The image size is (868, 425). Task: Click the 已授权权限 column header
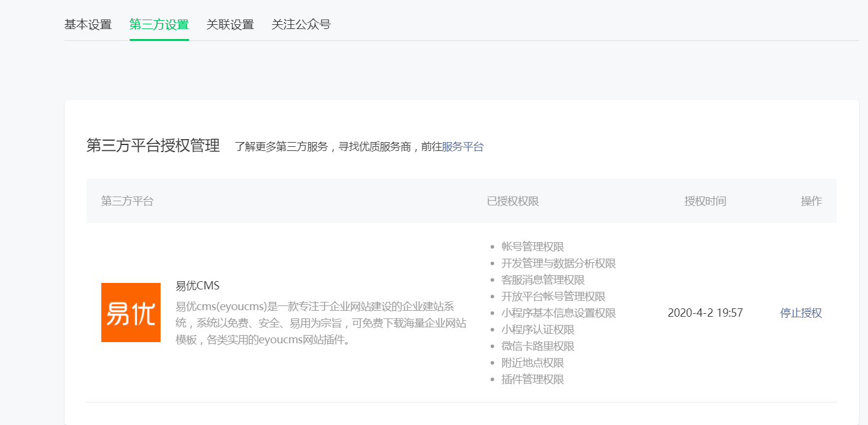pos(513,201)
